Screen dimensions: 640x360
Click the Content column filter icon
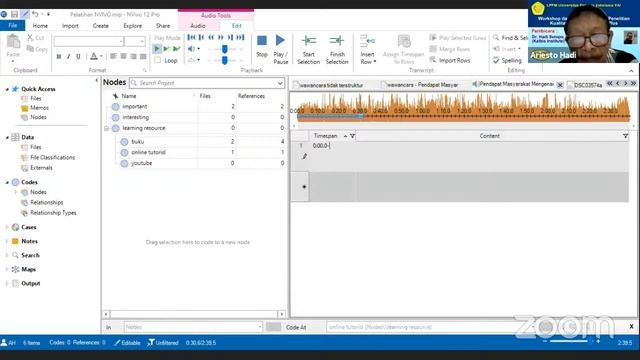[625, 136]
